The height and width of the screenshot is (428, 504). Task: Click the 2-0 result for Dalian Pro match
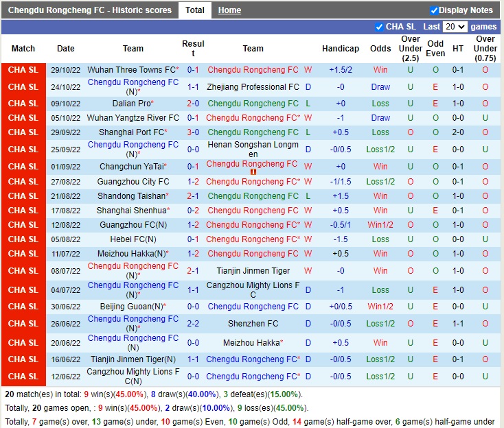(193, 104)
